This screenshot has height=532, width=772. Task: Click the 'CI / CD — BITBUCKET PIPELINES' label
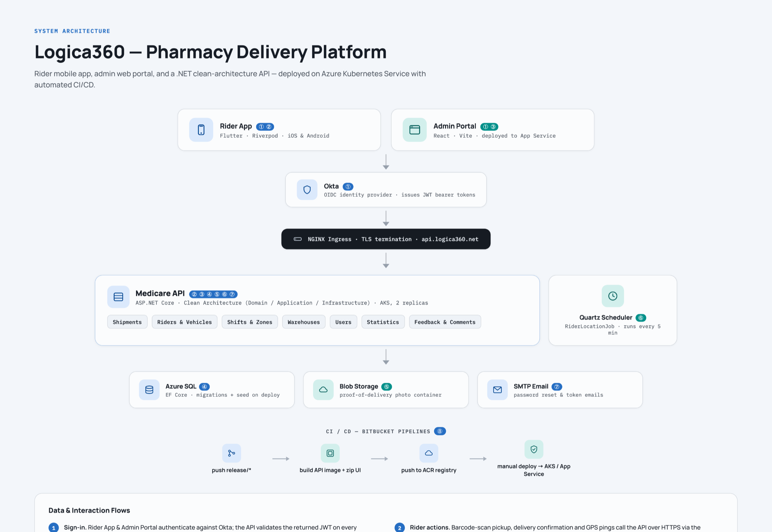pos(378,431)
